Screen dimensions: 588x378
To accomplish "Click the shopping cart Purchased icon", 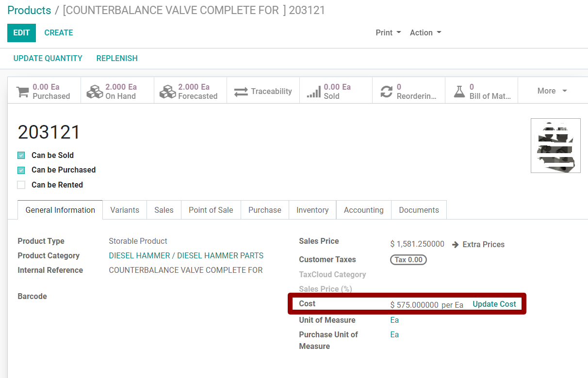I will pos(22,92).
